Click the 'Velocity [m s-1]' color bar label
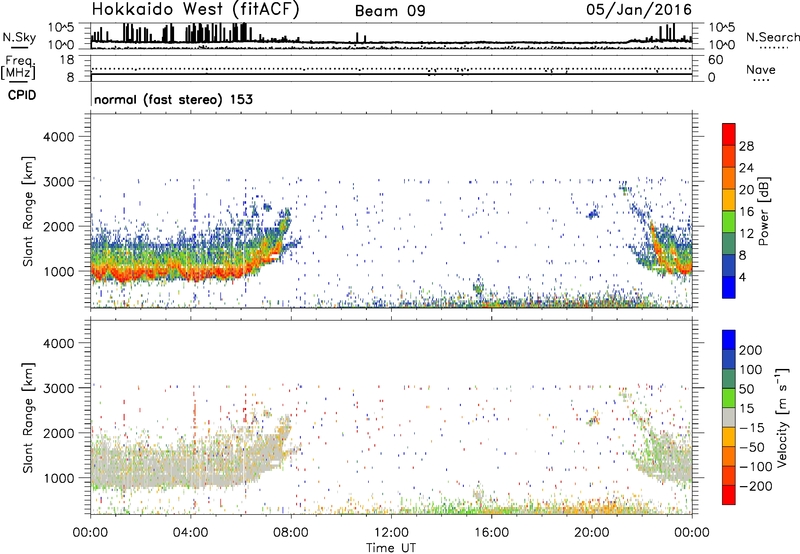This screenshot has height=554, width=800. pyautogui.click(x=781, y=417)
